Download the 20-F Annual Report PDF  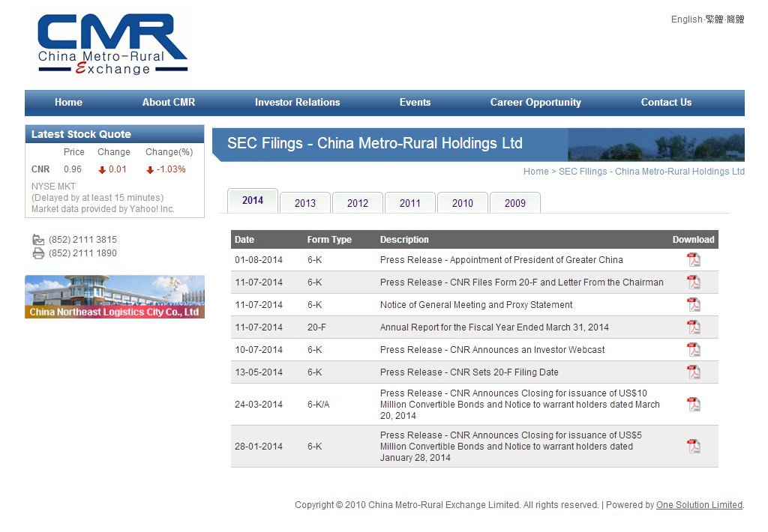(694, 327)
